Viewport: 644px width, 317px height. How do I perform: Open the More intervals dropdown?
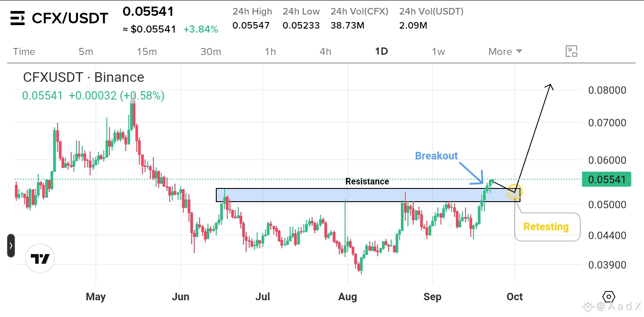[505, 52]
